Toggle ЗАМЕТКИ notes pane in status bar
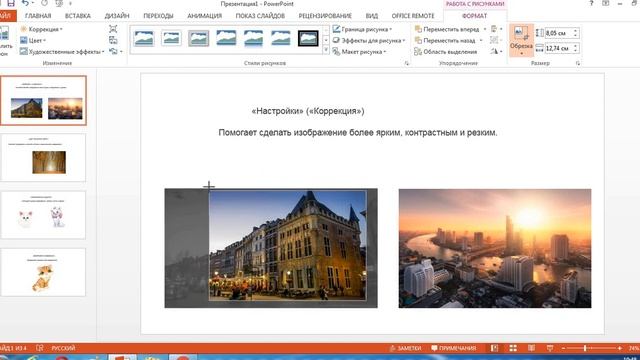This screenshot has height=360, width=640. coord(405,348)
